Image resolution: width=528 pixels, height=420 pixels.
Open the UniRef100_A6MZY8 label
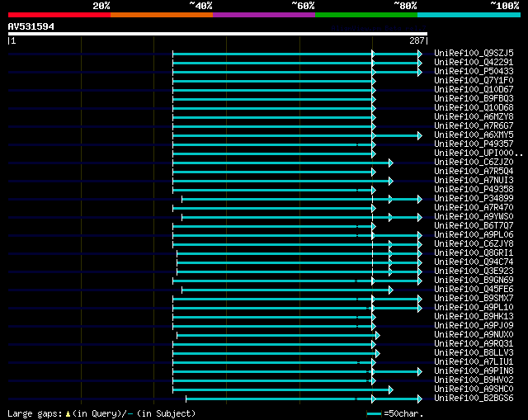pos(474,116)
